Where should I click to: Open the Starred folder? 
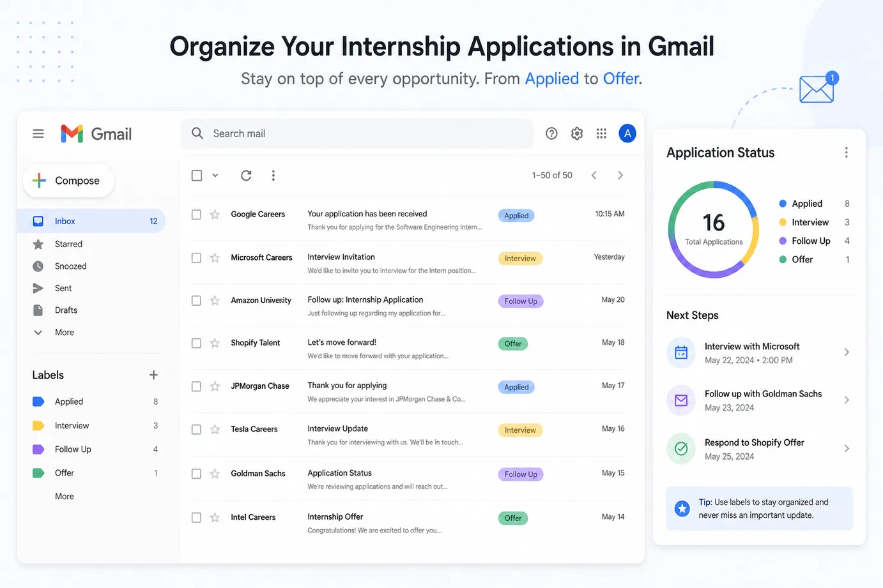point(68,244)
